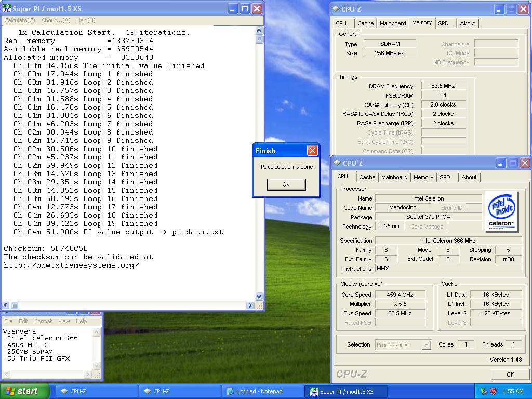This screenshot has height=399, width=532.
Task: Open About menu in Super PI
Action: (x=56, y=20)
